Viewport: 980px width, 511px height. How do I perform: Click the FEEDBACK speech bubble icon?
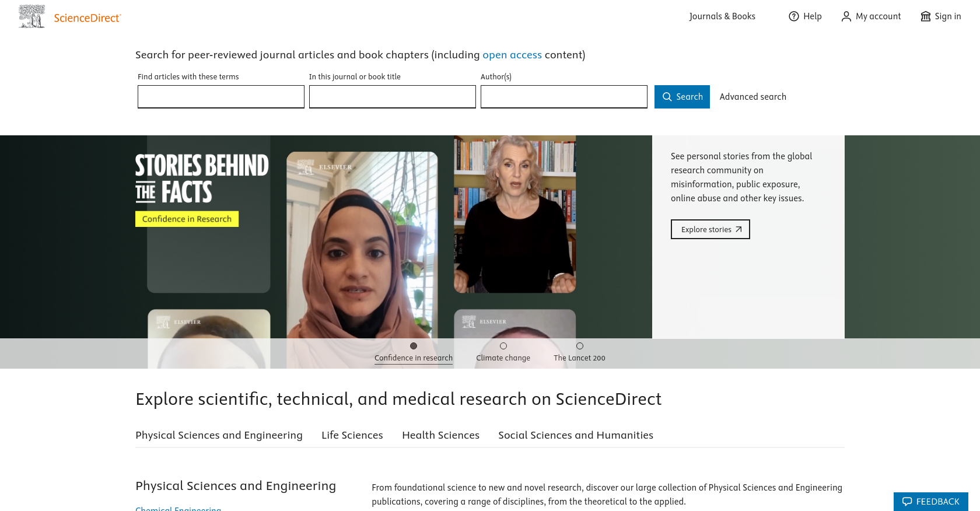[907, 502]
